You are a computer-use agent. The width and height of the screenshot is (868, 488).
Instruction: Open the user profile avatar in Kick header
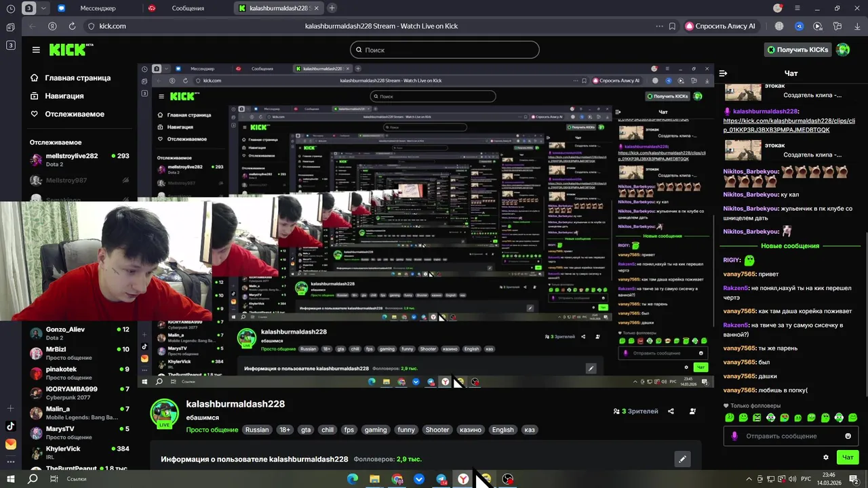click(x=843, y=49)
